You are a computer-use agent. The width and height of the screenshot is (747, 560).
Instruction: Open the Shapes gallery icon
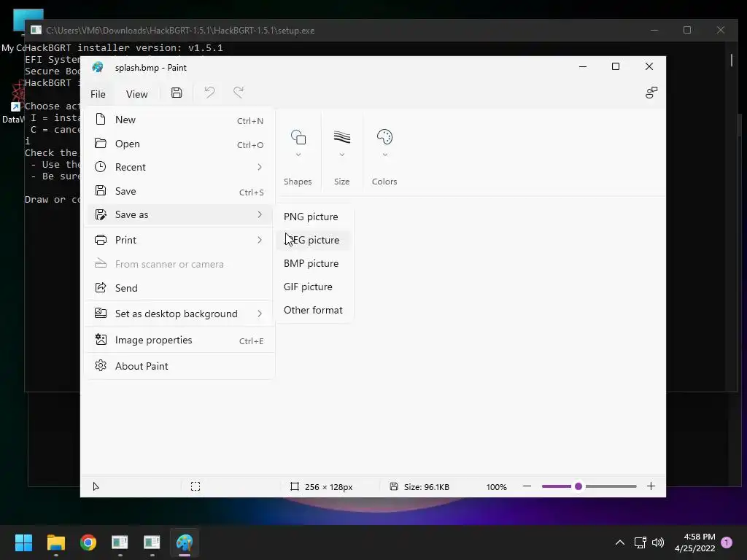298,137
